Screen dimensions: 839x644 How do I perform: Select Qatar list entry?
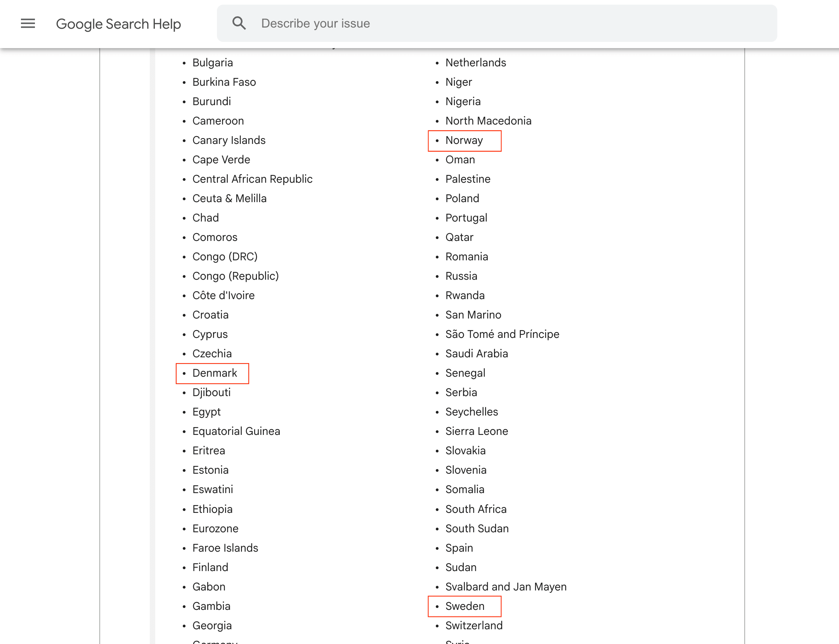click(x=459, y=237)
